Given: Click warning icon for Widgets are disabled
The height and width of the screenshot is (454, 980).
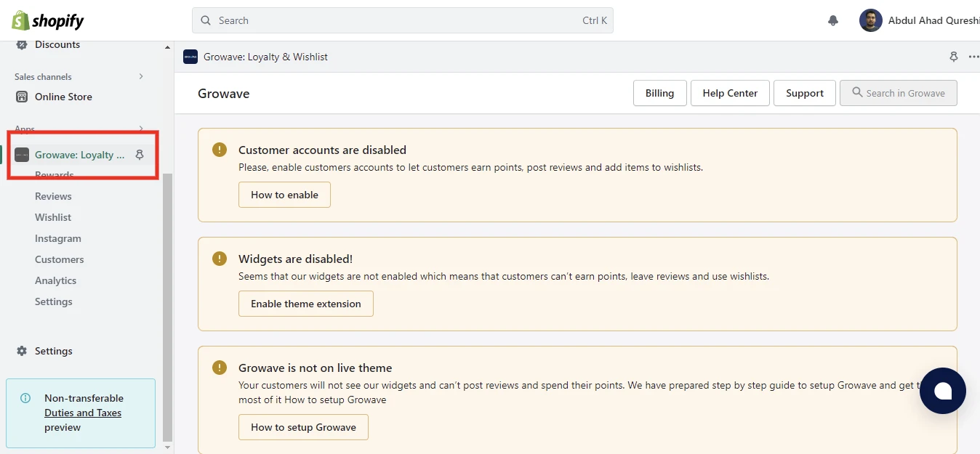Looking at the screenshot, I should pos(220,259).
